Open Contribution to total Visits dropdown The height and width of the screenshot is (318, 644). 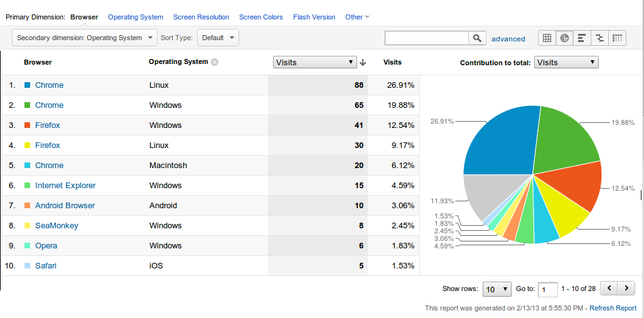pos(566,62)
